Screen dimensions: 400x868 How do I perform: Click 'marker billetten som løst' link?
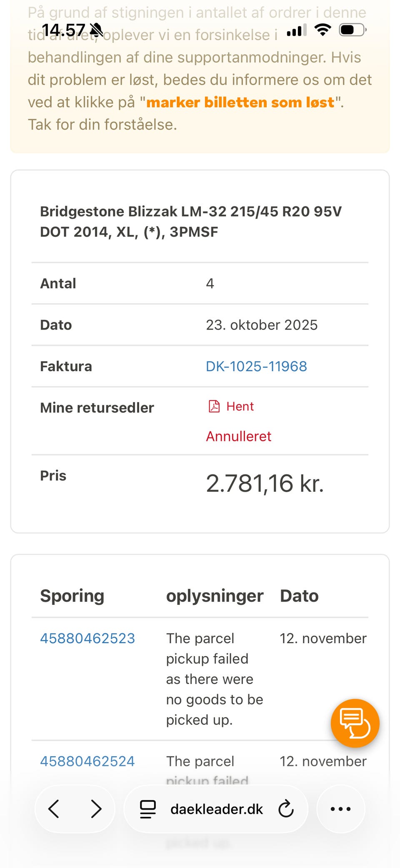coord(240,102)
